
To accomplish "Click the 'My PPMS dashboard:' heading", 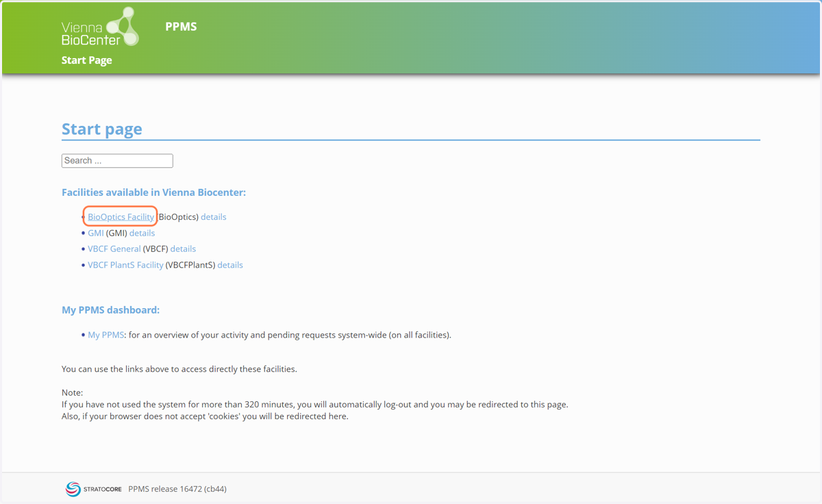I will click(x=110, y=310).
